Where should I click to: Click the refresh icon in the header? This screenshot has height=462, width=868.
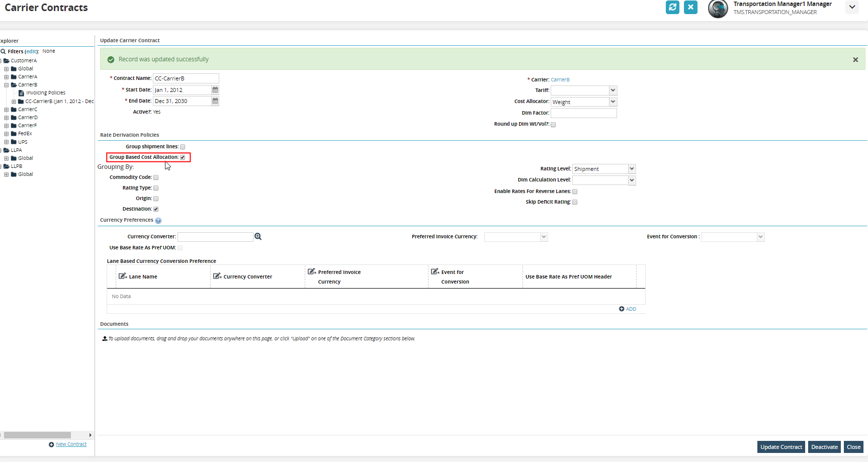point(672,8)
